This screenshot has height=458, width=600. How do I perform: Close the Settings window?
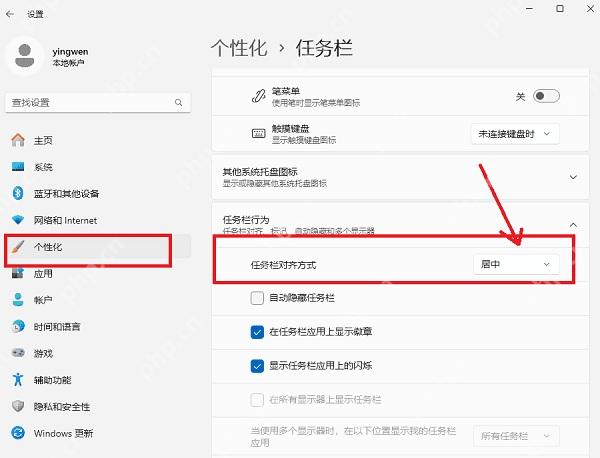[590, 8]
